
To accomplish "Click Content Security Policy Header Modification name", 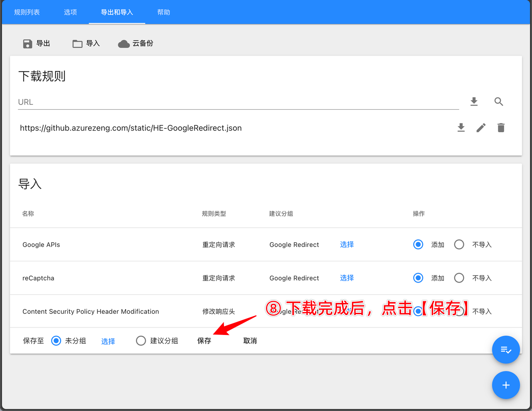I will tap(91, 311).
